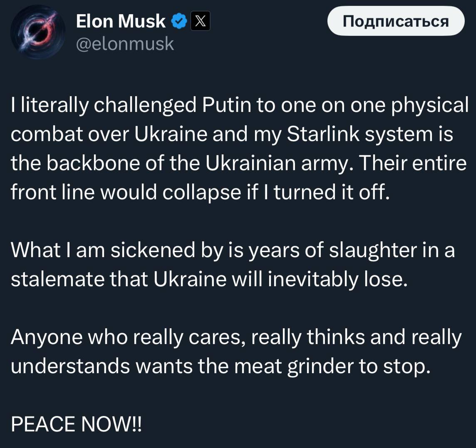
Task: Click the blue verified checkmark badge
Action: (179, 21)
